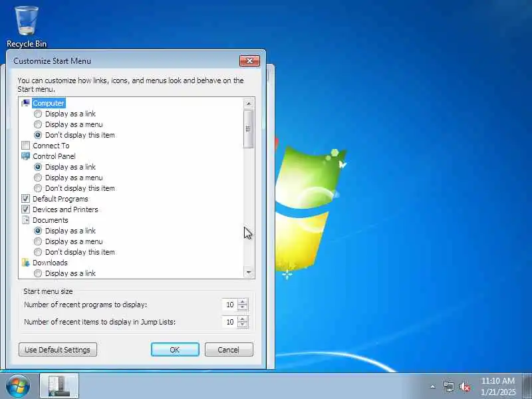The width and height of the screenshot is (532, 399).
Task: Click the recent programs number field
Action: coord(229,305)
